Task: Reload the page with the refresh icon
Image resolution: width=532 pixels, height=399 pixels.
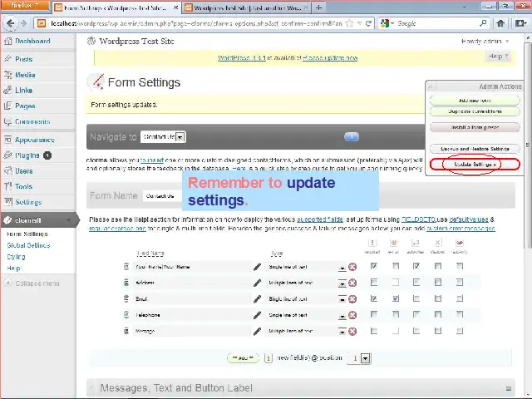Action: coord(368,23)
